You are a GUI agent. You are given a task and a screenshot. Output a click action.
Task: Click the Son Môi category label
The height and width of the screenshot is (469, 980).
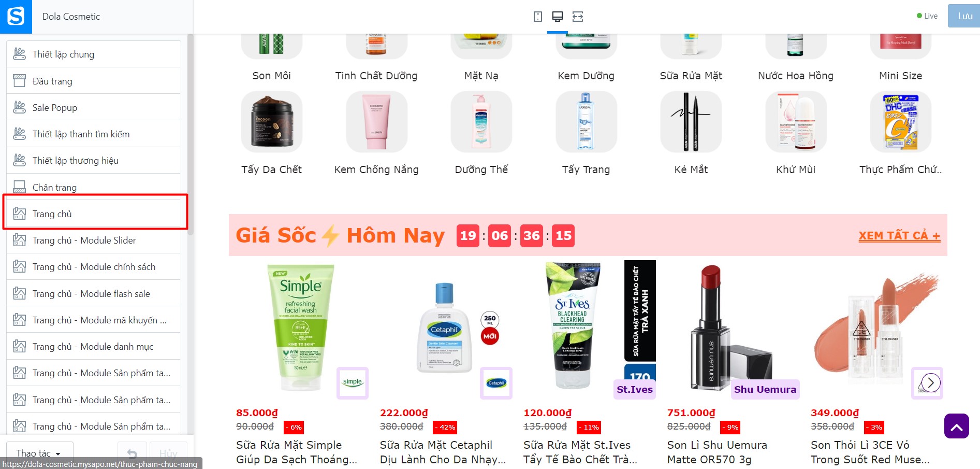tap(271, 76)
